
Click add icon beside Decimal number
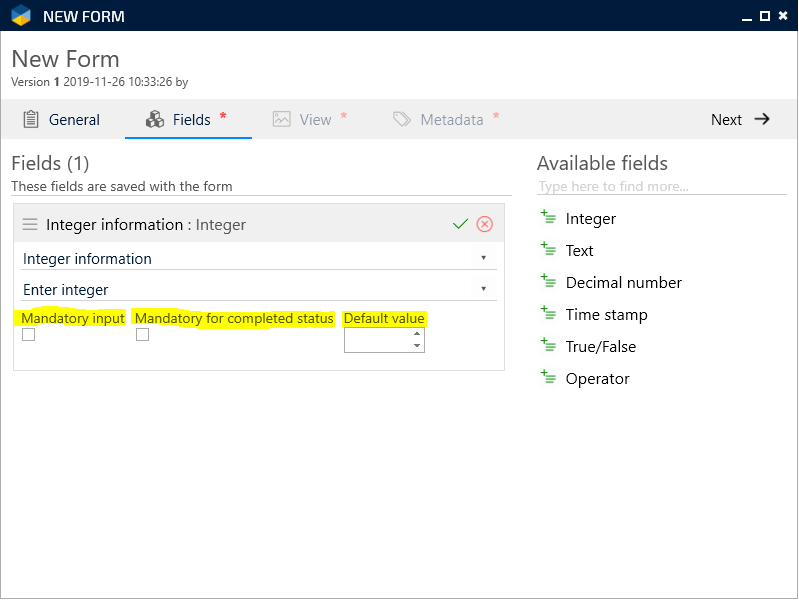pos(548,281)
